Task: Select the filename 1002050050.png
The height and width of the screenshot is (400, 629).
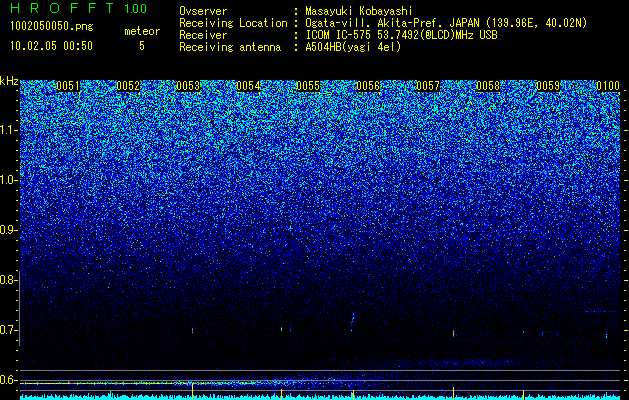Action: (52, 26)
